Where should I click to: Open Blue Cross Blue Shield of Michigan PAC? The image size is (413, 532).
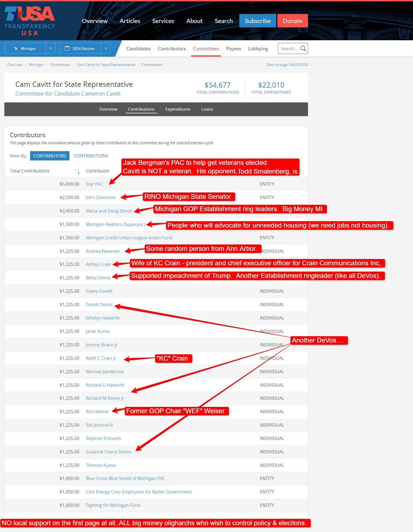click(x=125, y=478)
